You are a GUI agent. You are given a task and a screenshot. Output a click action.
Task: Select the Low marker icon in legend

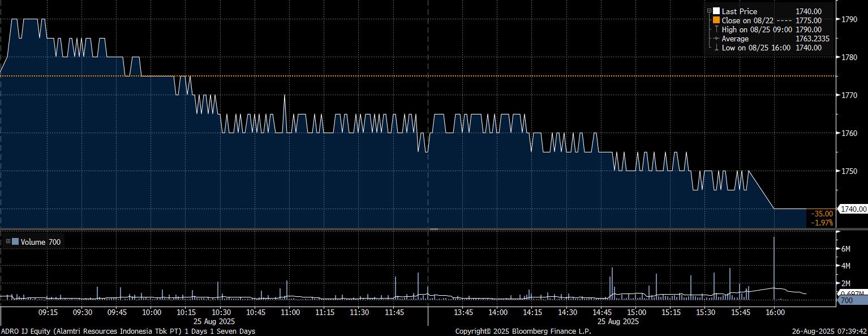[x=716, y=48]
